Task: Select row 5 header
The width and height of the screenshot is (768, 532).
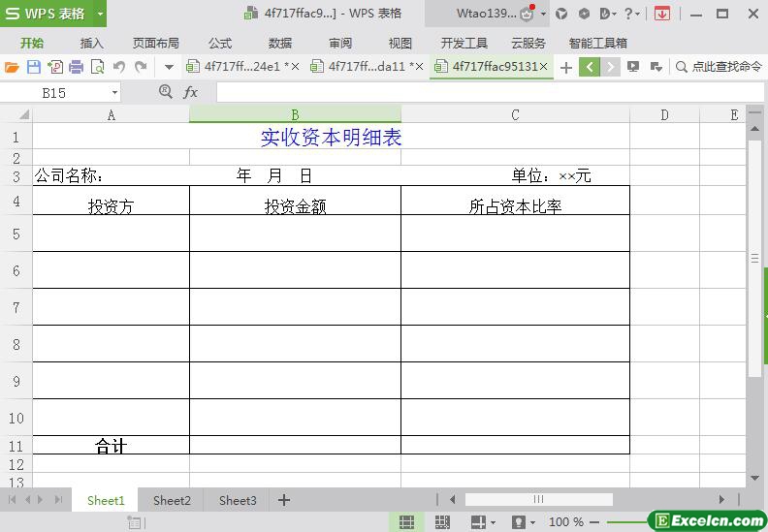Action: click(16, 234)
